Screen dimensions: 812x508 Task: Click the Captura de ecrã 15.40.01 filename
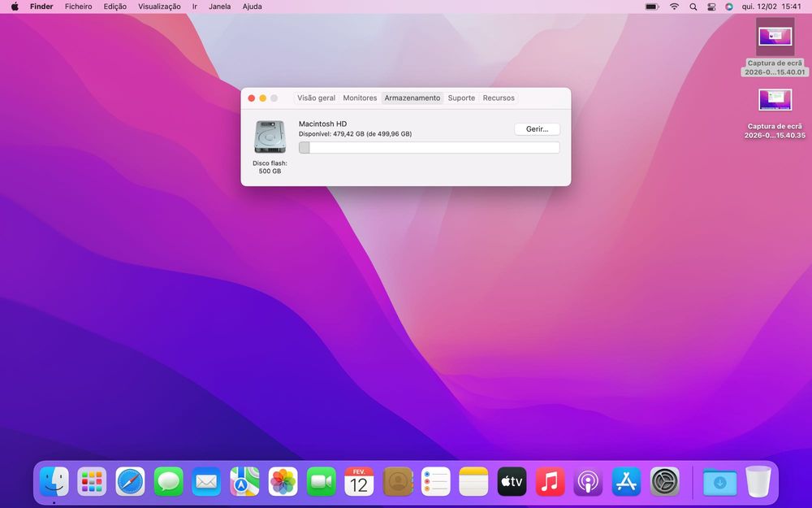tap(775, 67)
